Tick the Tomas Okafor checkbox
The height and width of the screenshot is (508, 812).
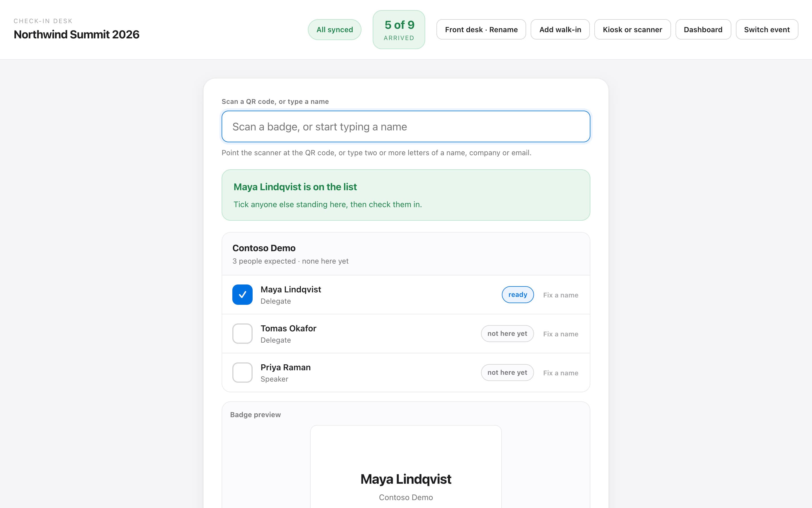click(x=242, y=334)
